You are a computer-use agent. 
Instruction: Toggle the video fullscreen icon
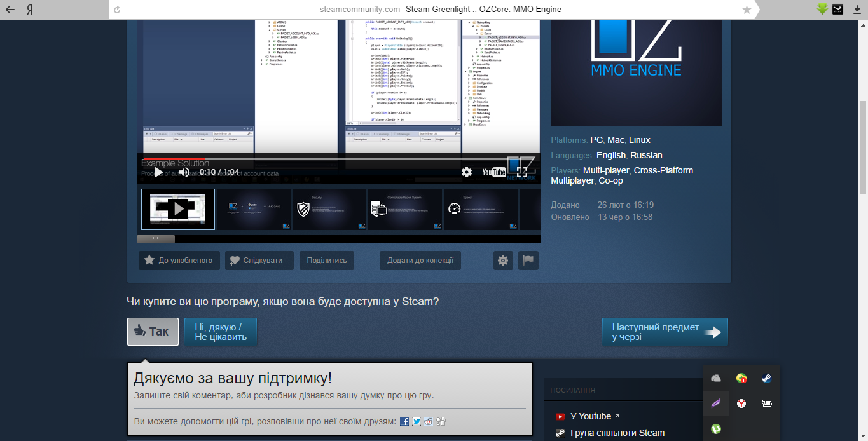point(522,172)
